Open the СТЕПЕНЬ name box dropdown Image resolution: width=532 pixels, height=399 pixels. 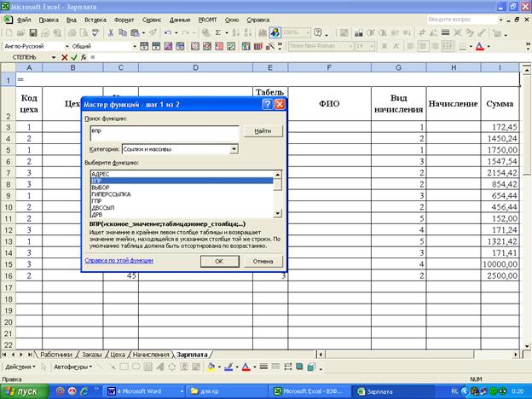click(x=53, y=57)
